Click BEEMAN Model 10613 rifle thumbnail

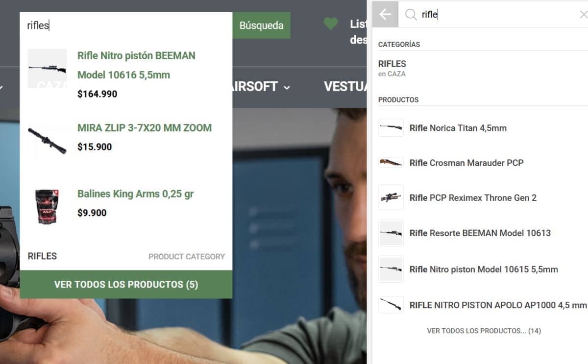391,233
